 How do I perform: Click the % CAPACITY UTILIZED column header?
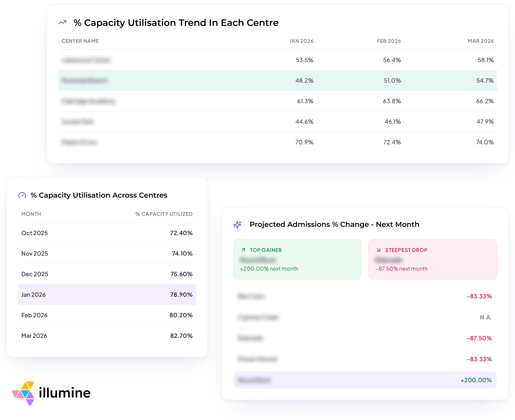pos(164,214)
